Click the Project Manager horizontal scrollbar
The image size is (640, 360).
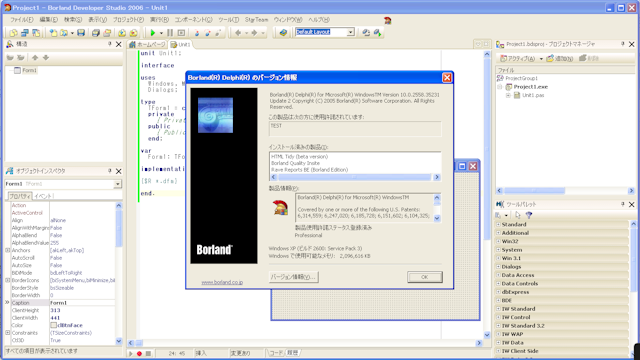tap(565, 191)
